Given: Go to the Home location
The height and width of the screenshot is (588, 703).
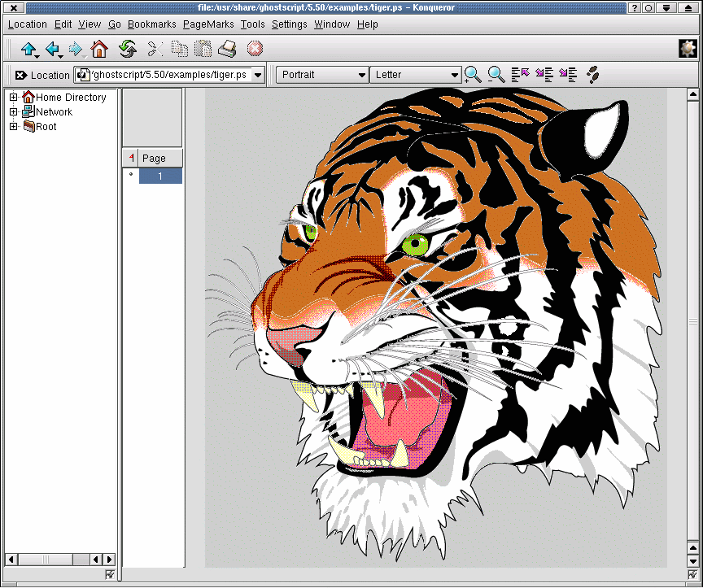Looking at the screenshot, I should tap(99, 49).
